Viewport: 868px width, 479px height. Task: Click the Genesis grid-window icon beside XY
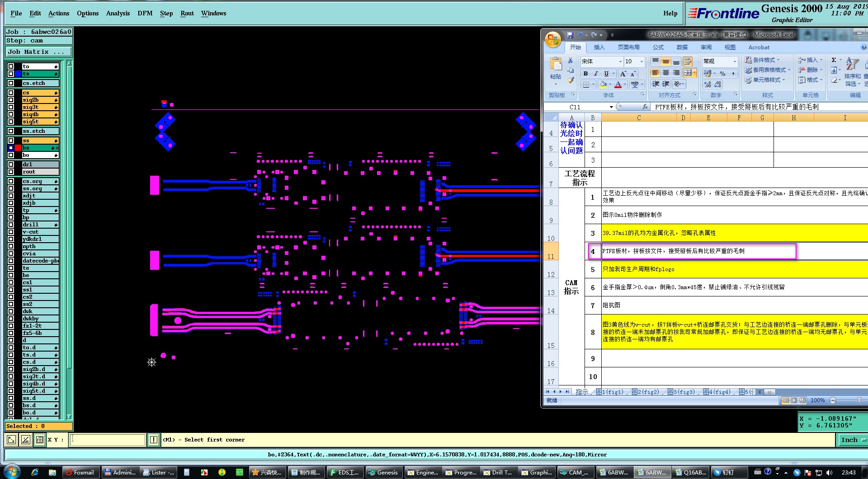[40, 439]
